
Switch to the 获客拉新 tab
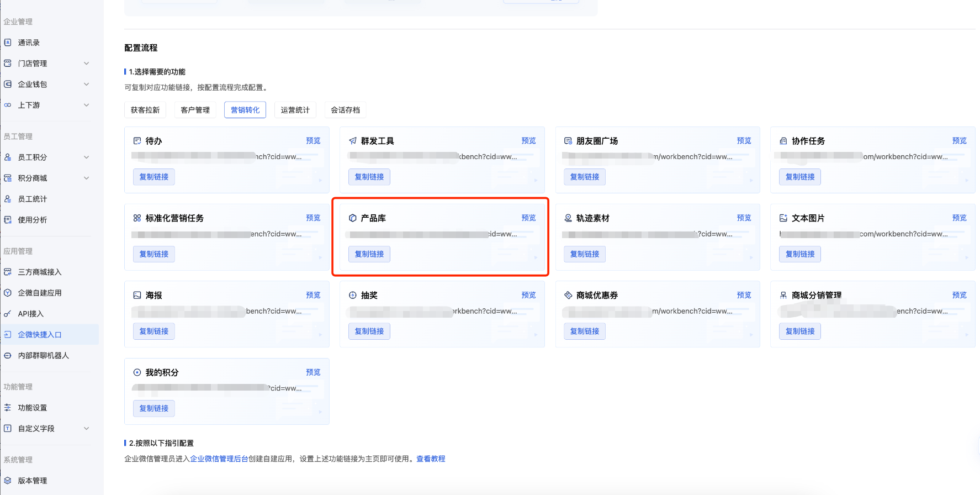pos(145,110)
